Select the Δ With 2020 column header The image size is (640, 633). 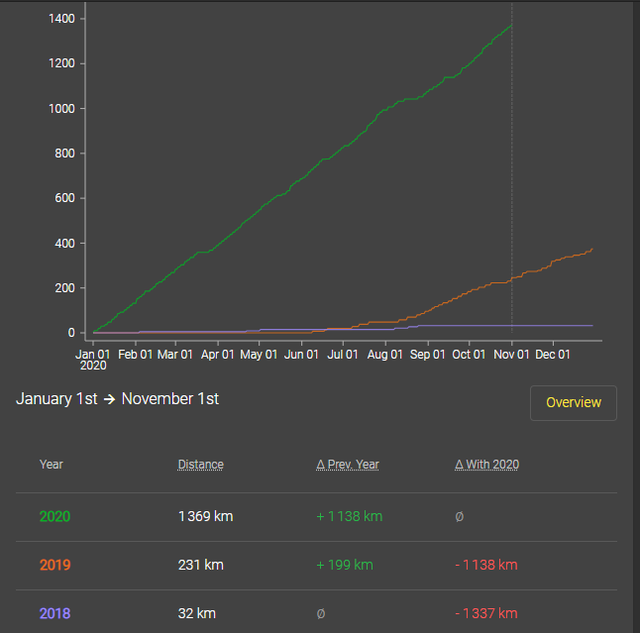(487, 464)
